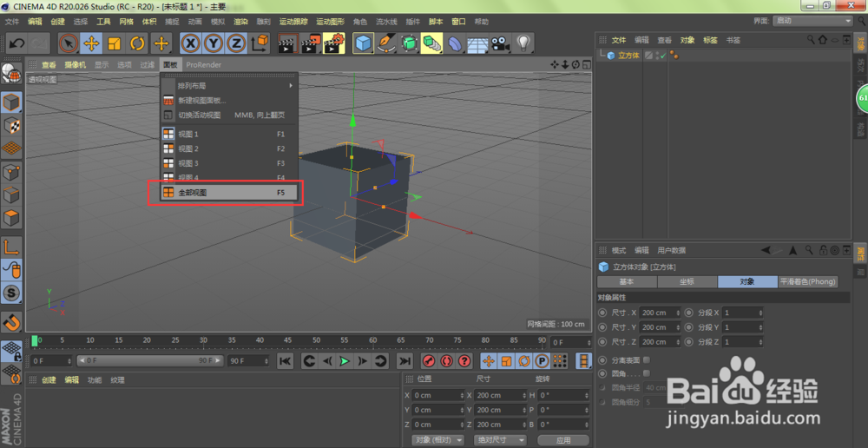Open the 界面 layout dropdown
868x448 pixels.
click(x=811, y=21)
